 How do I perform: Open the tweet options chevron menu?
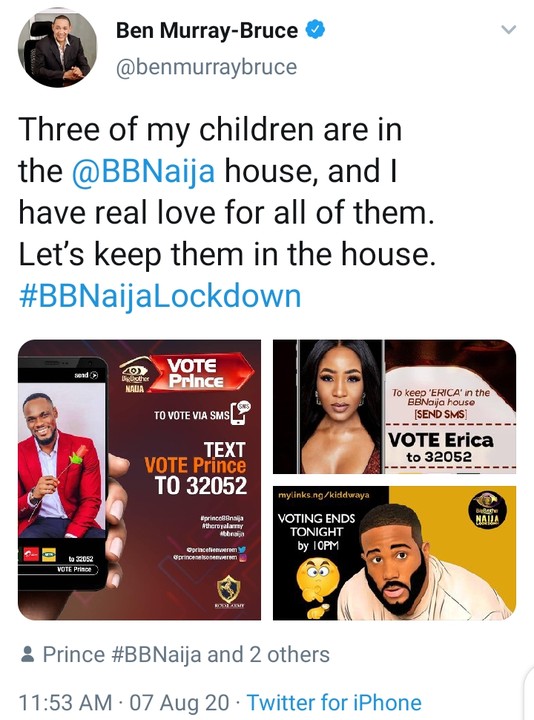pos(508,30)
